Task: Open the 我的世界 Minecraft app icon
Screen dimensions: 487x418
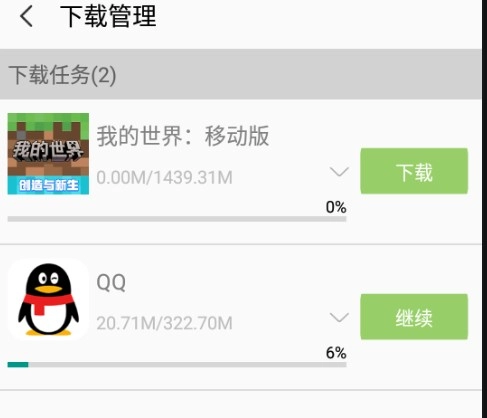Action: [48, 154]
